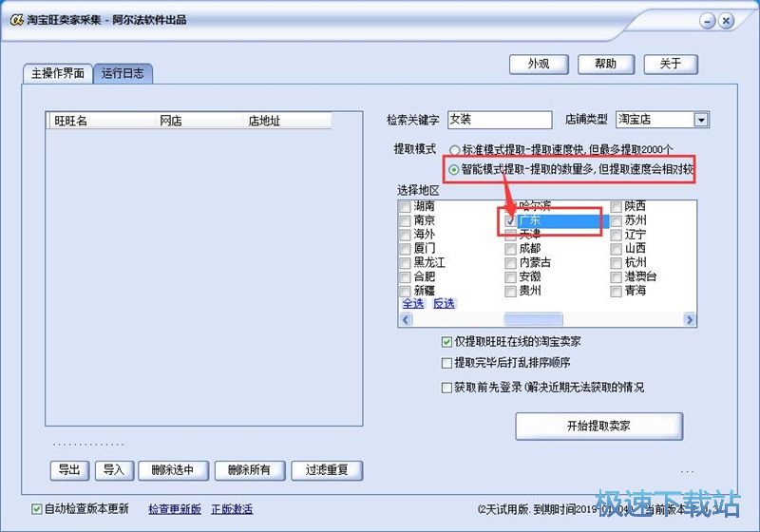760x532 pixels.
Task: Check the 厦门 region checkbox
Action: [405, 249]
